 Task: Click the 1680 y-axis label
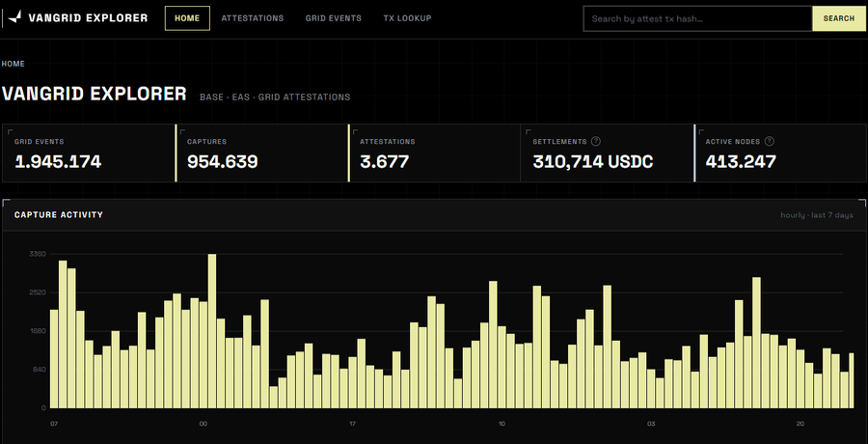click(x=38, y=331)
